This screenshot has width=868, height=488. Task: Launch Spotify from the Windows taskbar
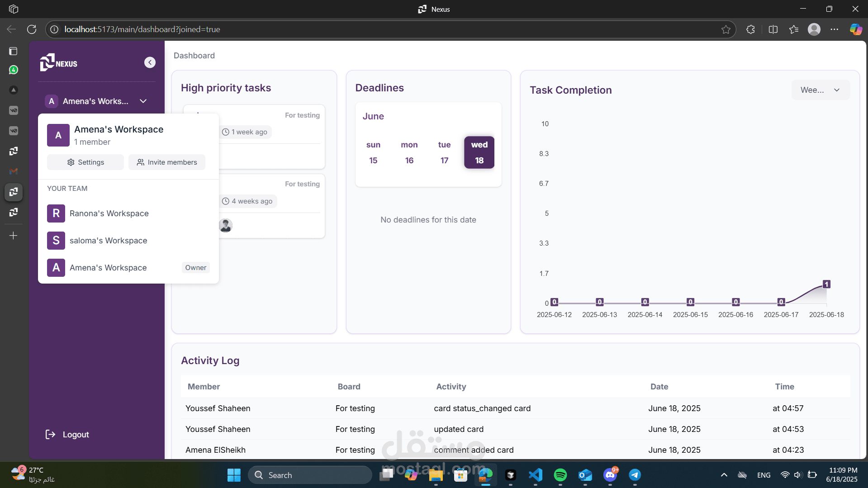pos(560,475)
